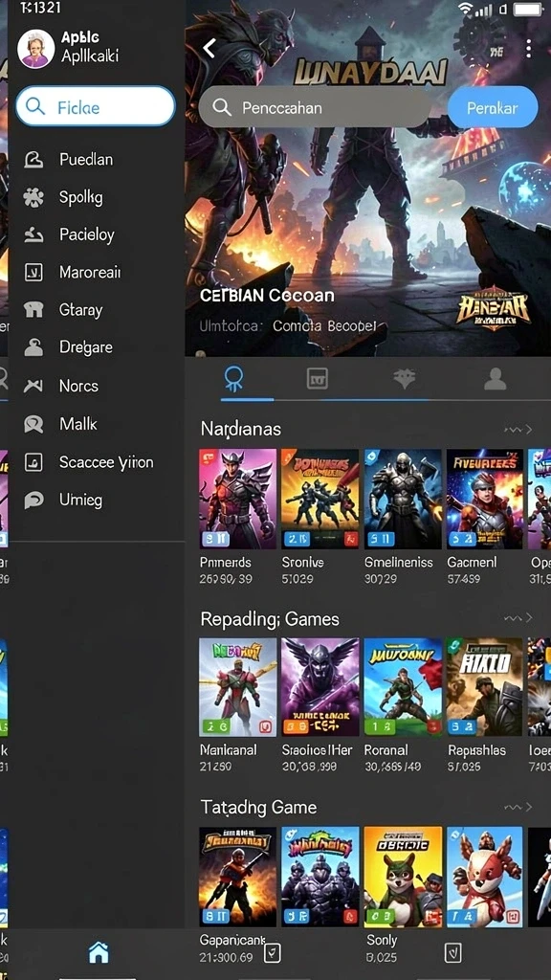Screen dimensions: 551x980
Task: Select Scaccee Yiron icon in sidebar
Action: [x=33, y=462]
